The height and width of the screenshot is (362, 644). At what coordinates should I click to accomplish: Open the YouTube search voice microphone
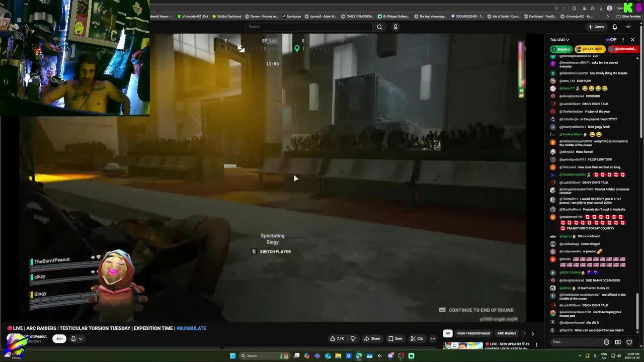point(395,27)
